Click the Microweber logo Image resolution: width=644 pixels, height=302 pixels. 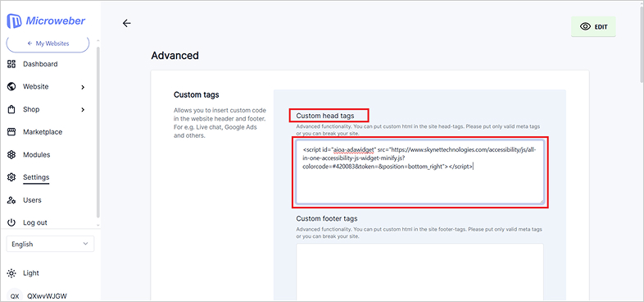click(x=47, y=21)
